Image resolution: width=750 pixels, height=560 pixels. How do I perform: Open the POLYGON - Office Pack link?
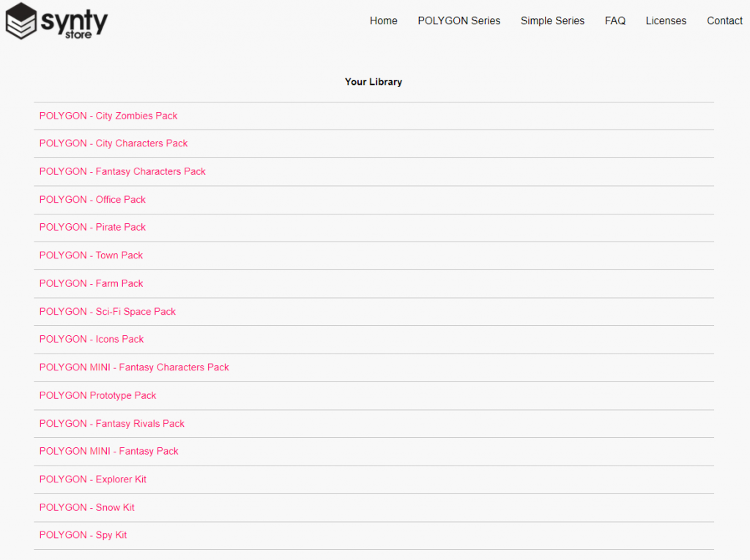(92, 199)
